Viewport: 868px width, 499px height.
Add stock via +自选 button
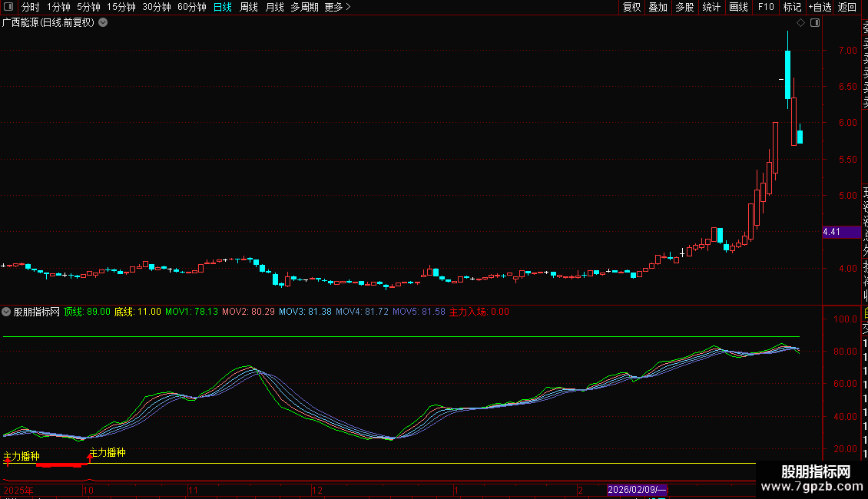point(820,7)
